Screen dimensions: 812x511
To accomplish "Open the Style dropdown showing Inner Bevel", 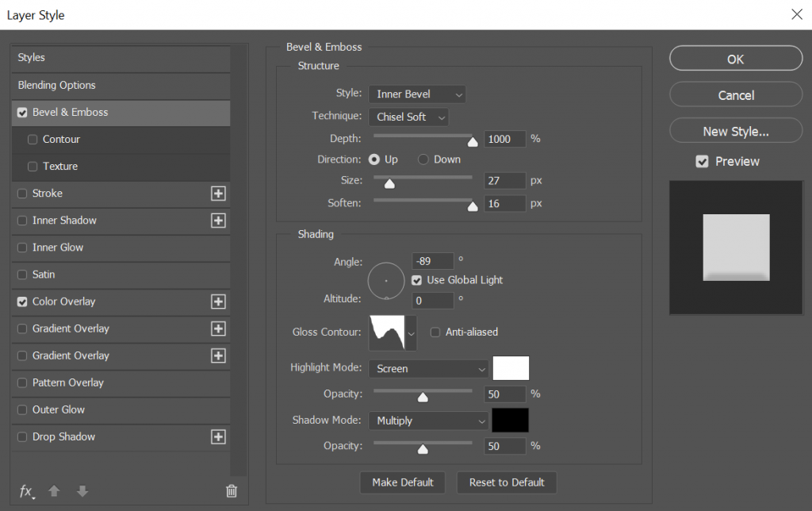I will [x=417, y=94].
